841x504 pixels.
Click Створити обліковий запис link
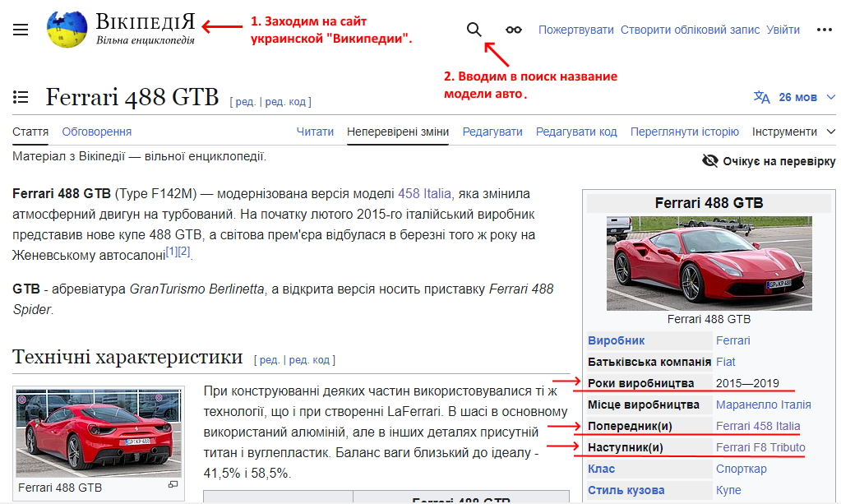pyautogui.click(x=691, y=30)
